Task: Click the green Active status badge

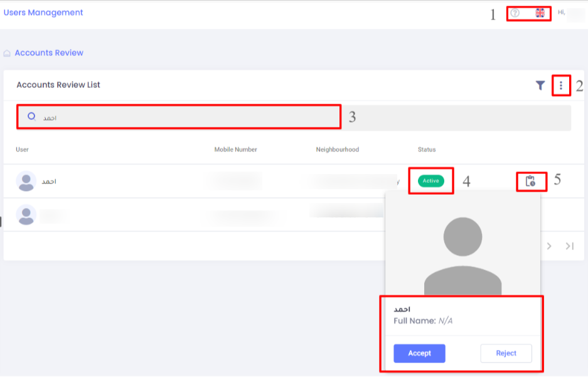Action: pyautogui.click(x=430, y=181)
